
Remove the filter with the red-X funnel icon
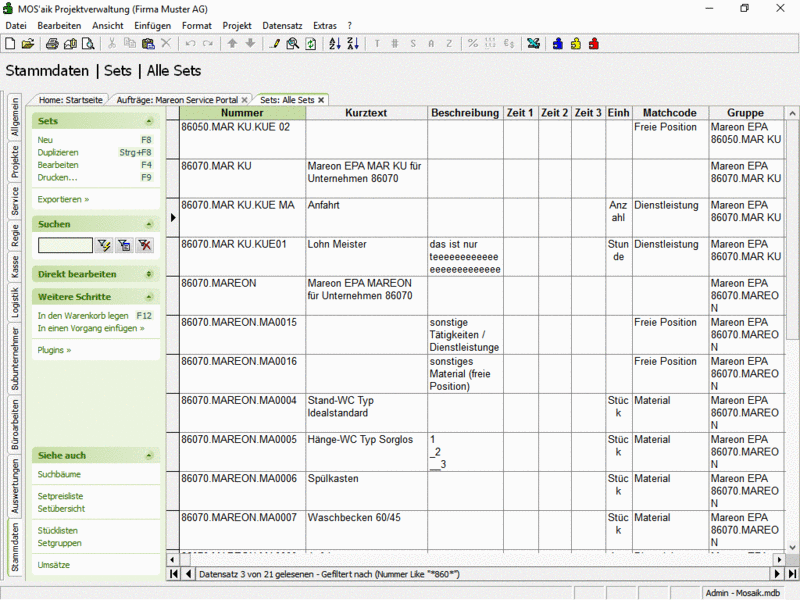click(x=145, y=245)
